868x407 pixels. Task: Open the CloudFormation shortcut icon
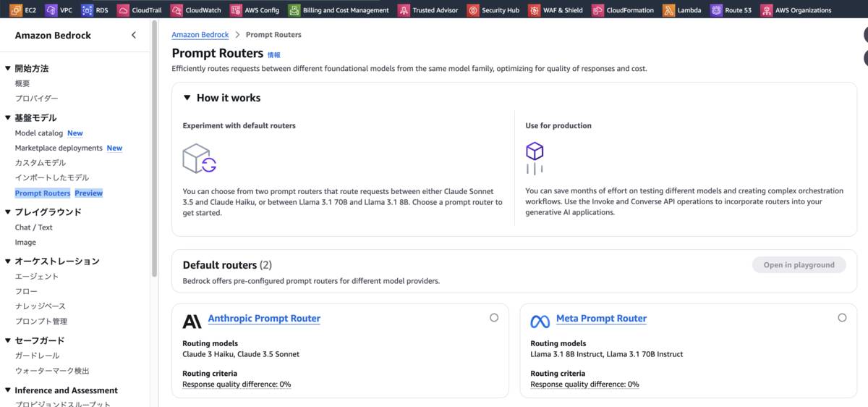pos(597,10)
